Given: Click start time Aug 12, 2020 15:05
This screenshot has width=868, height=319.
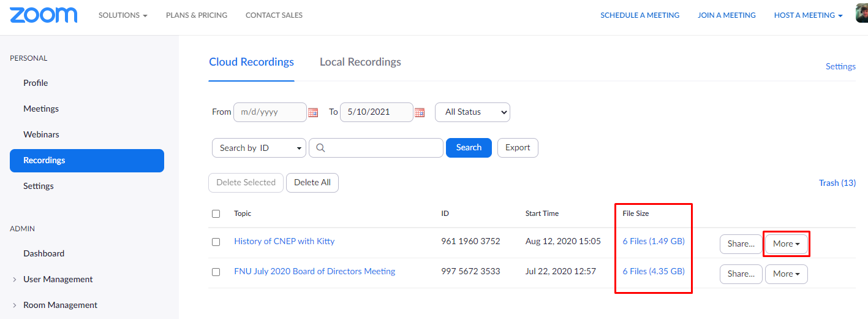Looking at the screenshot, I should click(563, 241).
